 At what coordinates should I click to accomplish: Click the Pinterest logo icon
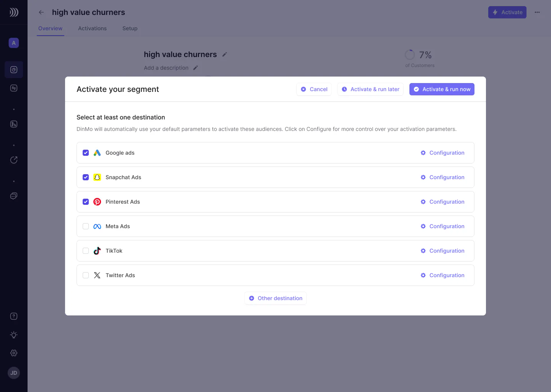tap(97, 202)
